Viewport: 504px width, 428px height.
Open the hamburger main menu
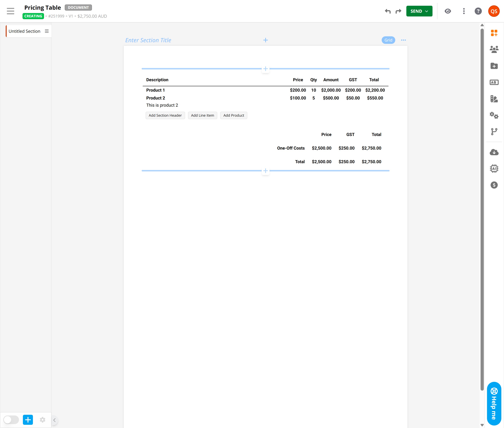(10, 11)
